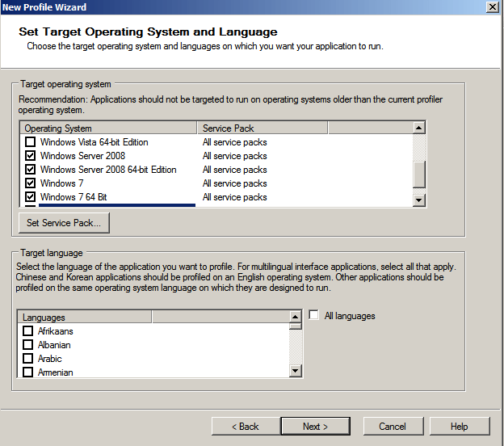Select the Windows Vista 64-bit Edition row text
The image size is (504, 446).
pos(94,142)
